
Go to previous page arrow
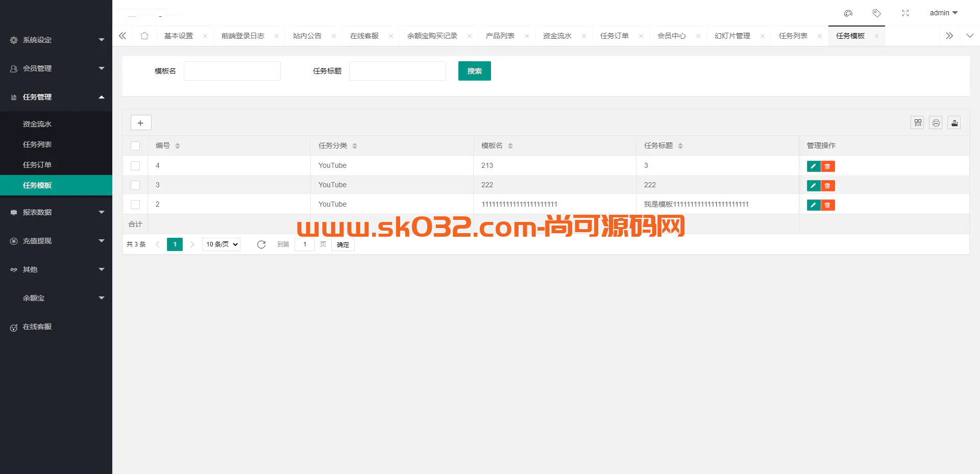click(x=158, y=244)
